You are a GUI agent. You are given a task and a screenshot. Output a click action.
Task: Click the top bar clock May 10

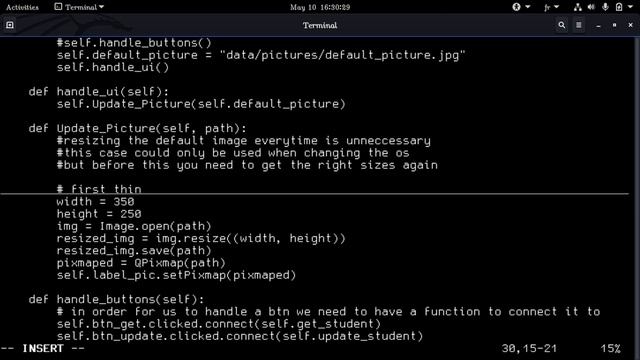[320, 7]
